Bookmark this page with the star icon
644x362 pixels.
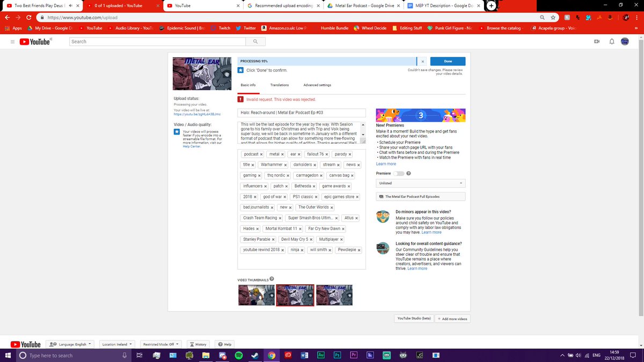click(x=553, y=17)
